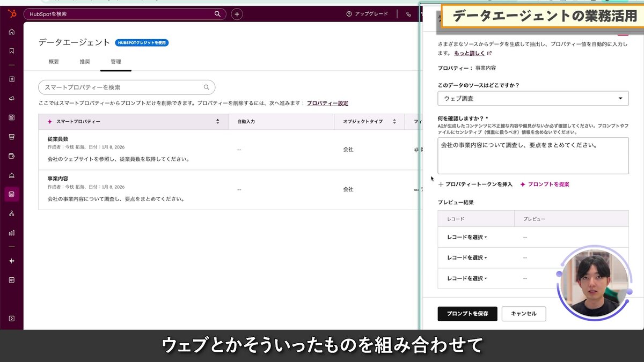Select the Commerce icon in sidebar
The width and height of the screenshot is (644, 362).
(12, 136)
